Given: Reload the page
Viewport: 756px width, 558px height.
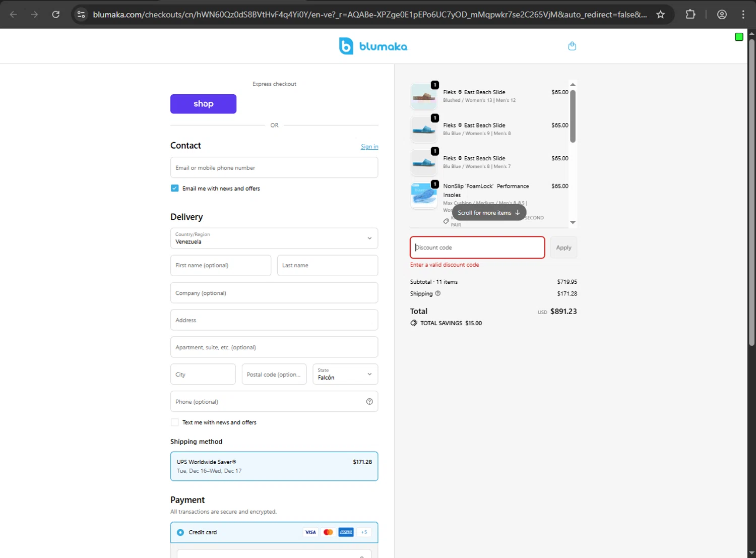Looking at the screenshot, I should coord(56,14).
